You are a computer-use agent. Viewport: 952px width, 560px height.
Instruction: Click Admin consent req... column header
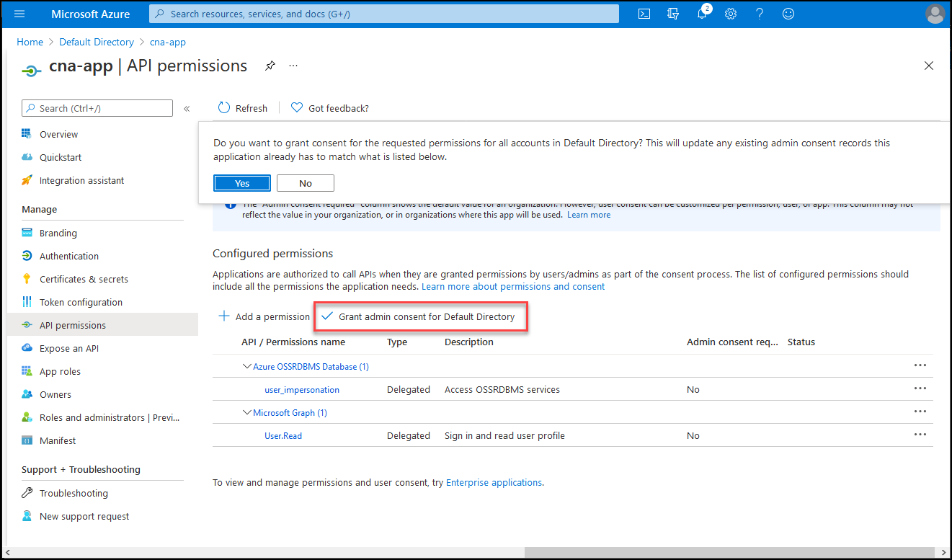click(x=733, y=342)
